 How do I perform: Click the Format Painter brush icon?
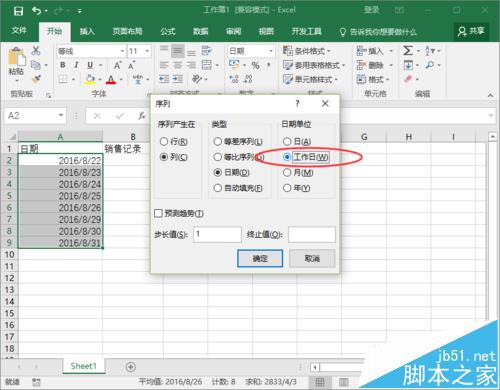(x=36, y=79)
